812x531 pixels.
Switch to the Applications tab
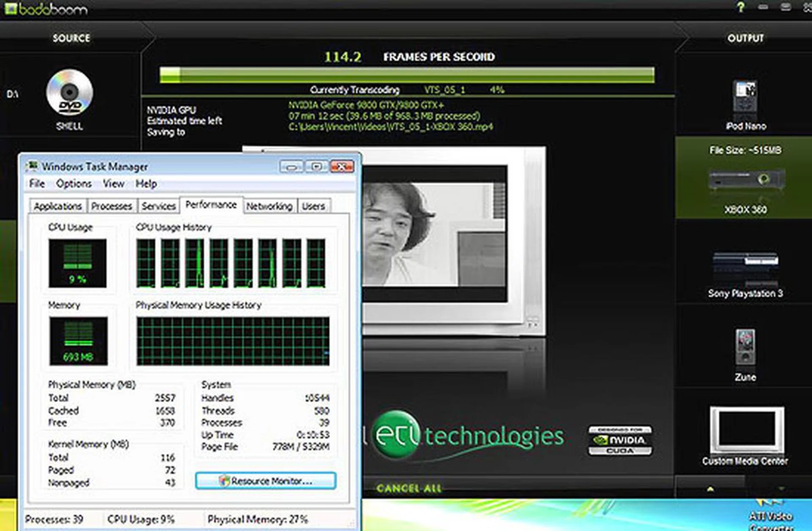(x=58, y=206)
